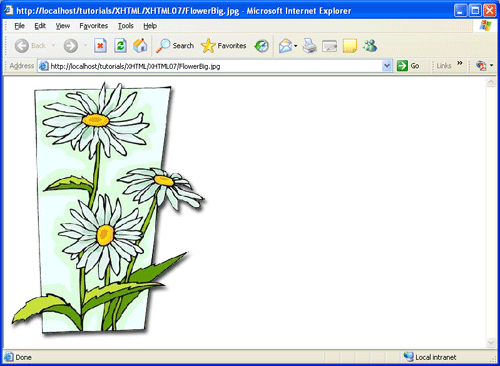Click the scrollbar down arrow
The height and width of the screenshot is (366, 500).
pos(491,343)
